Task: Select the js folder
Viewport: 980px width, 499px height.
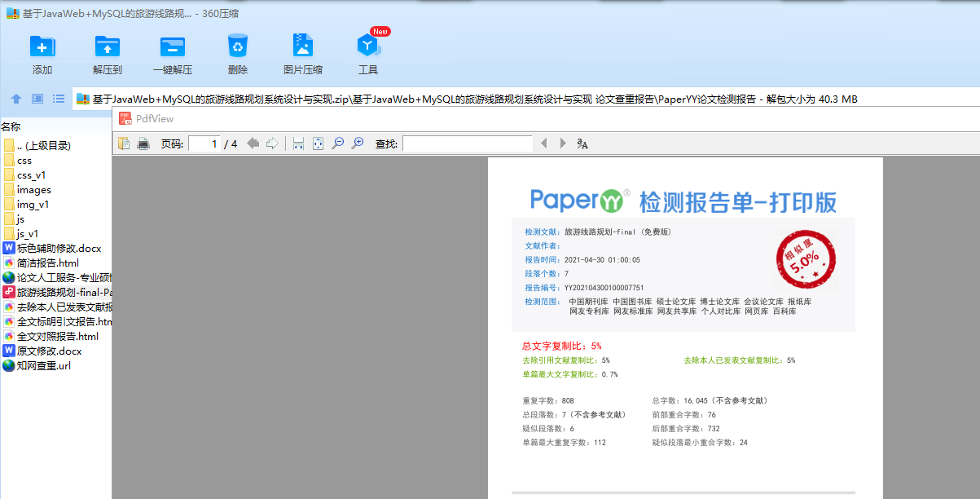Action: 14,219
